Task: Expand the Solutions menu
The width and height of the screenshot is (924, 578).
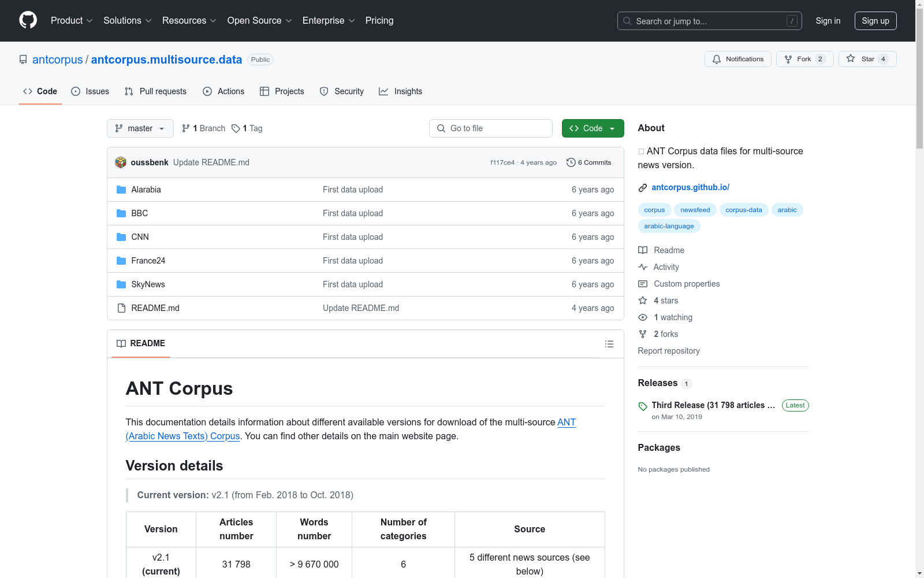Action: coord(127,20)
